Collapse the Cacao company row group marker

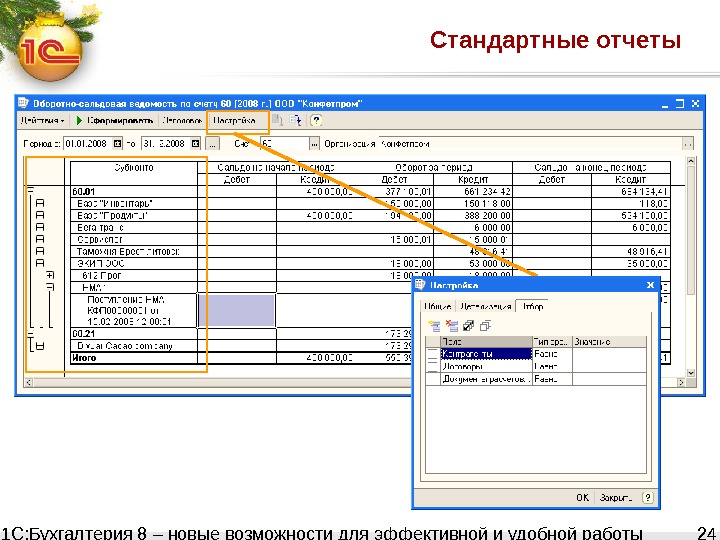click(x=40, y=346)
